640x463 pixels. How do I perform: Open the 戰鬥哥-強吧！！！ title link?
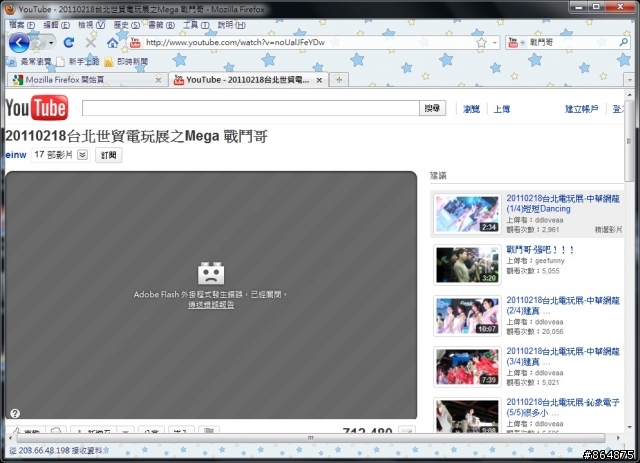[540, 250]
